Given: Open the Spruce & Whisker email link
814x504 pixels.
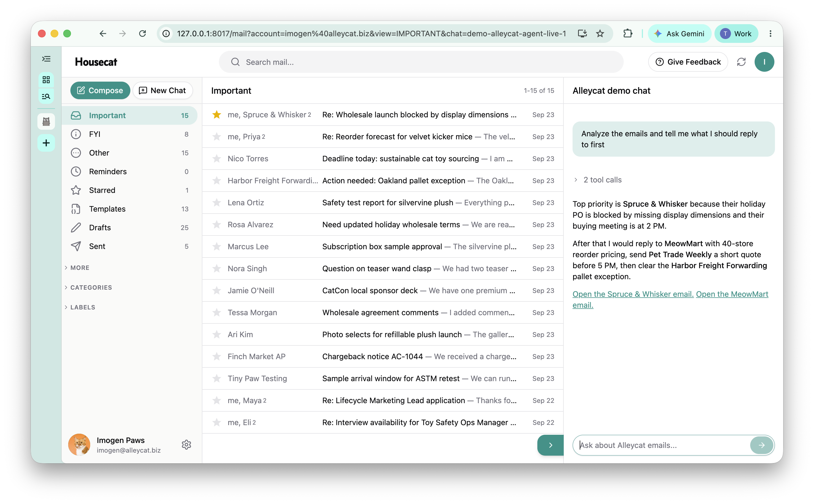Looking at the screenshot, I should (x=633, y=294).
